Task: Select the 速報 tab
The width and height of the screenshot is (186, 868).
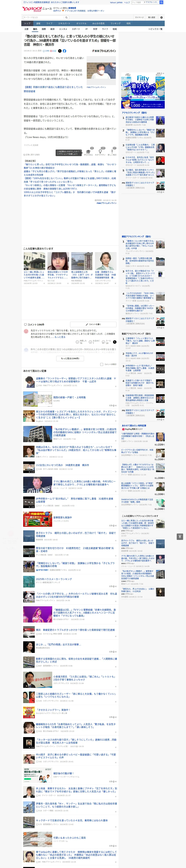Action: (x=38, y=23)
